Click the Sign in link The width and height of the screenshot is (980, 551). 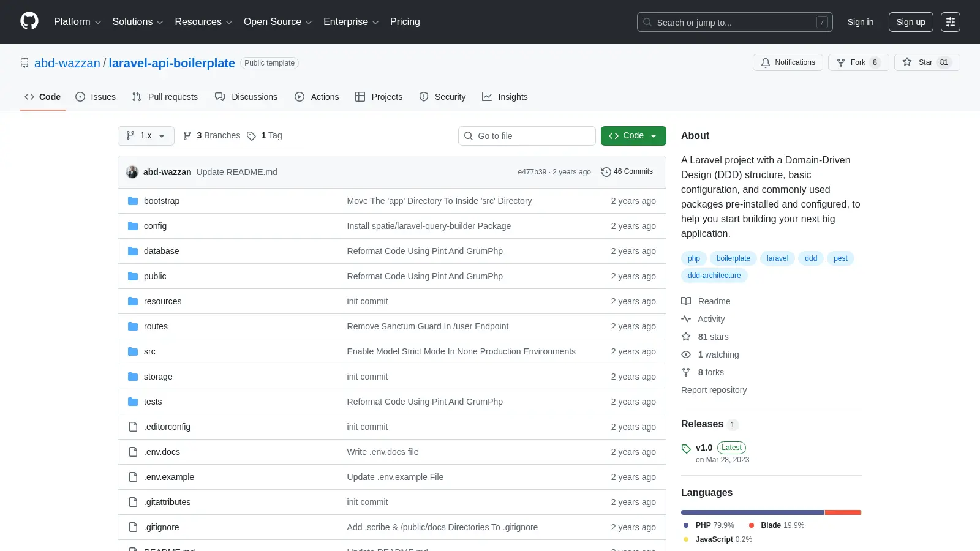click(861, 22)
